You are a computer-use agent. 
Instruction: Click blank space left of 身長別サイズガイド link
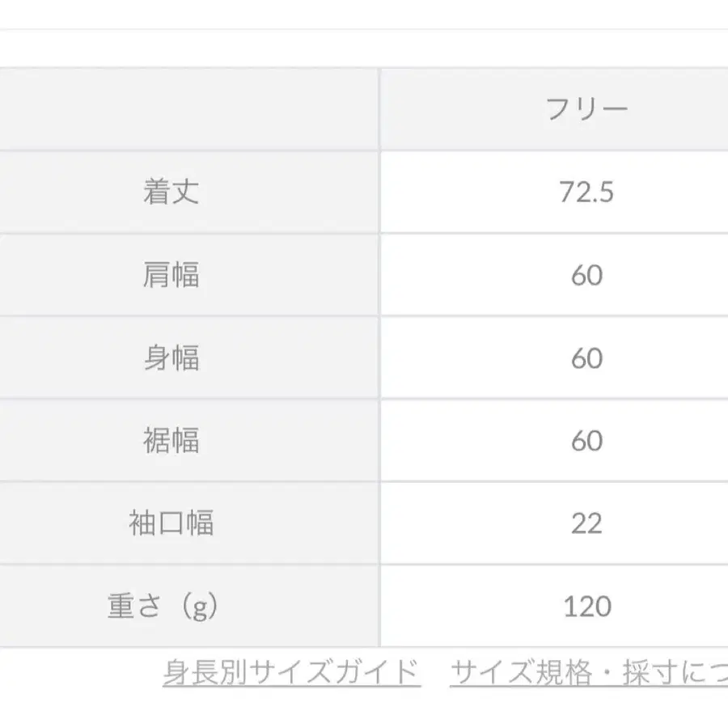point(81,673)
